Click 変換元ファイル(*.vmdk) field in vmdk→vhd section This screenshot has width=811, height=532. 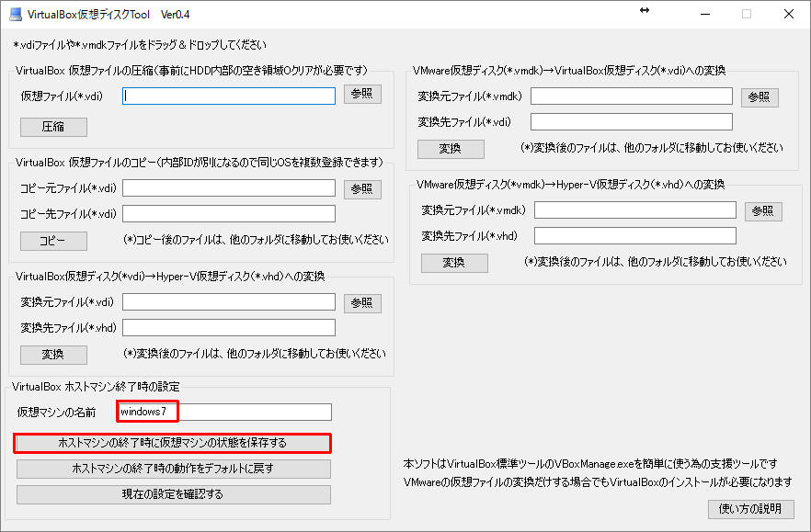[x=635, y=209]
